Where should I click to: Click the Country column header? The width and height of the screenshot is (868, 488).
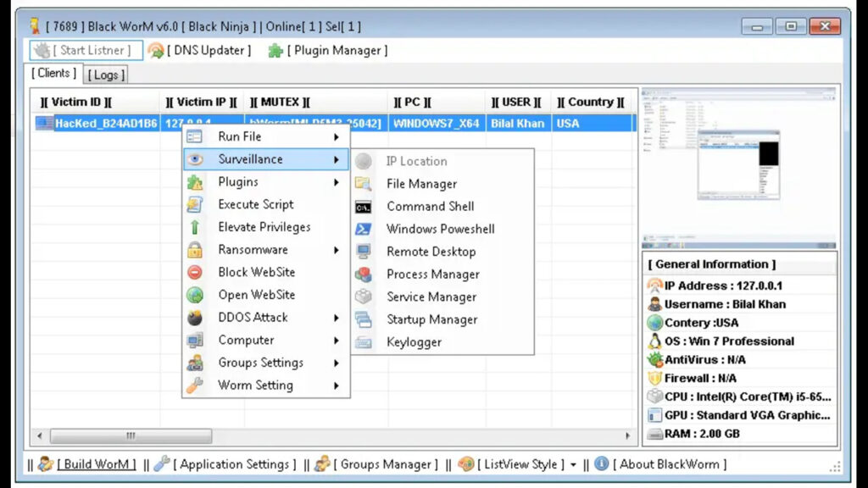(x=590, y=102)
